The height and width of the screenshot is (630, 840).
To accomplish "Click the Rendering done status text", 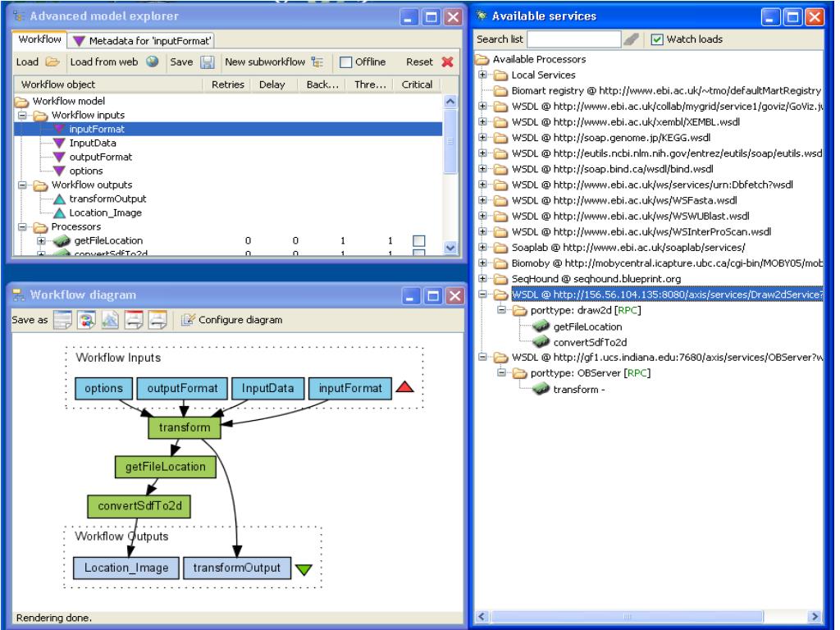I will coord(53,618).
